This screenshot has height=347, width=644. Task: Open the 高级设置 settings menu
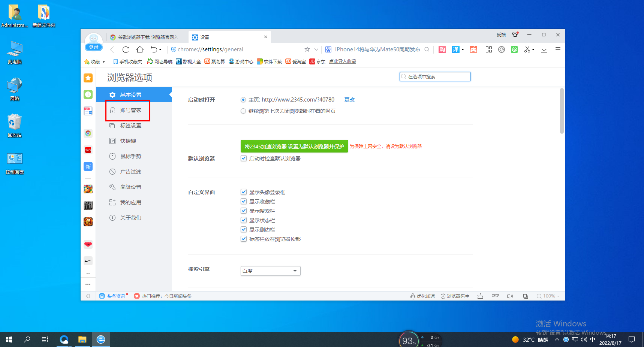134,187
